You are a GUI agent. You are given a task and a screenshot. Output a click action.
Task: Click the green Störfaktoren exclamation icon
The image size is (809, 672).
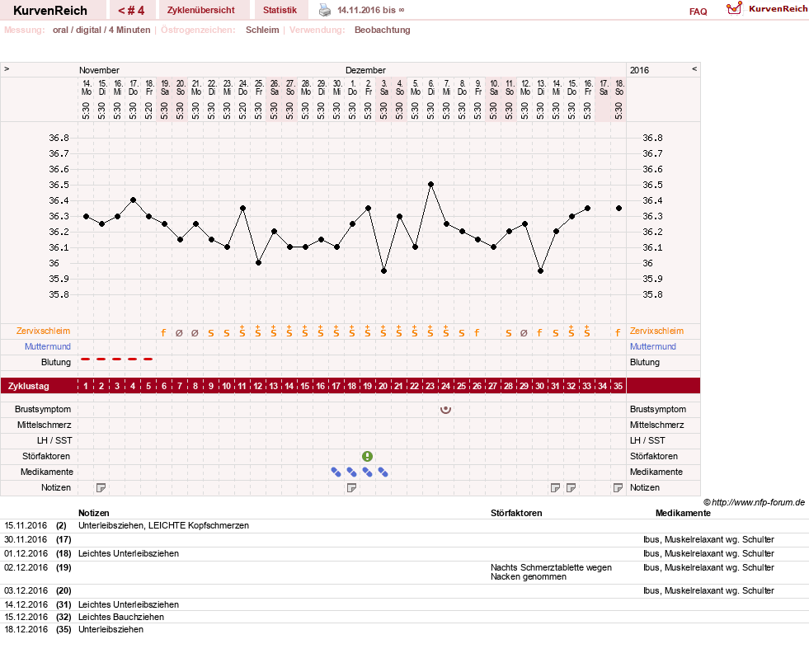[367, 457]
